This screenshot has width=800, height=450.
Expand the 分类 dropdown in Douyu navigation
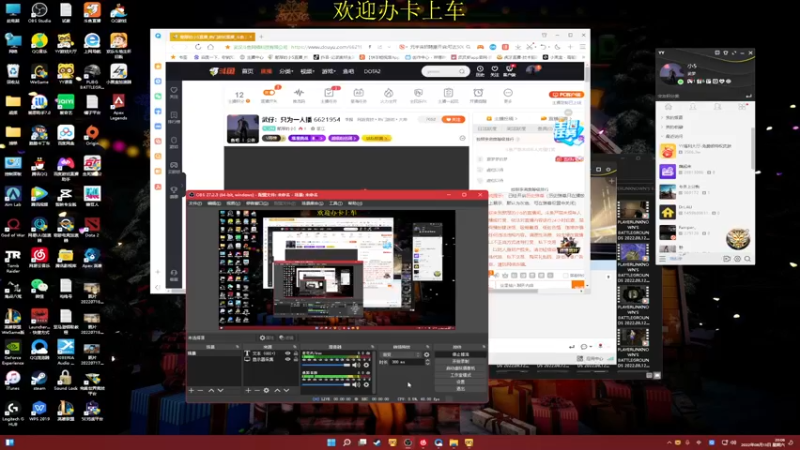286,71
